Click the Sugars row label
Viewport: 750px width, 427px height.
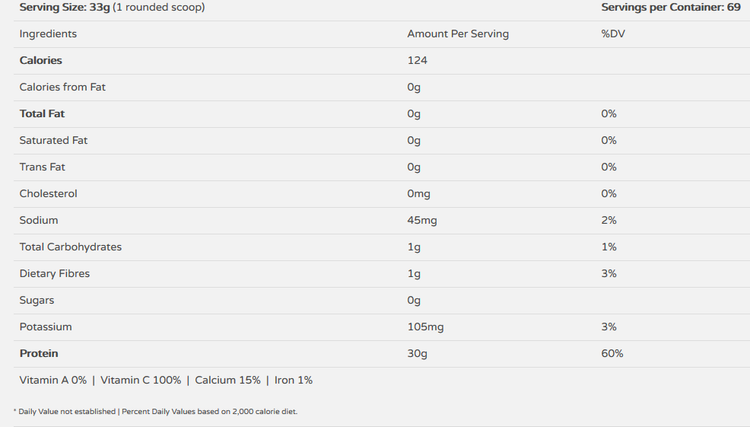pos(37,300)
